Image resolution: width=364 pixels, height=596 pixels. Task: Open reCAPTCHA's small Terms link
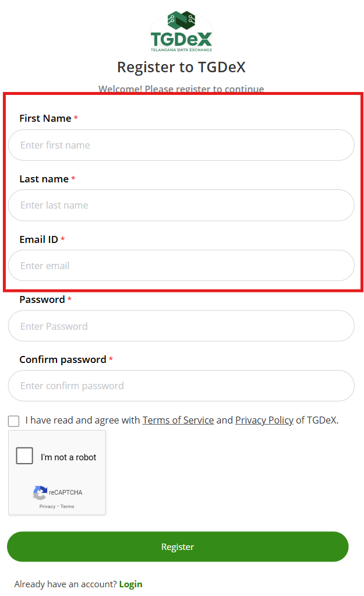click(x=68, y=506)
